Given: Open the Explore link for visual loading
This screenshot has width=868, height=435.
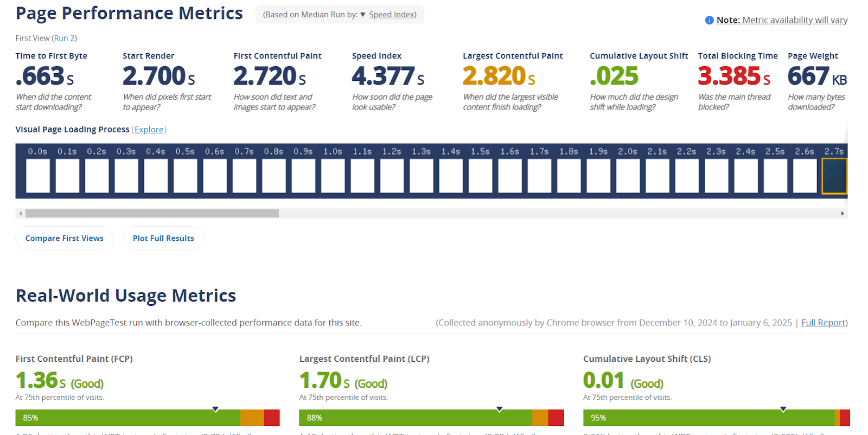Looking at the screenshot, I should 149,130.
